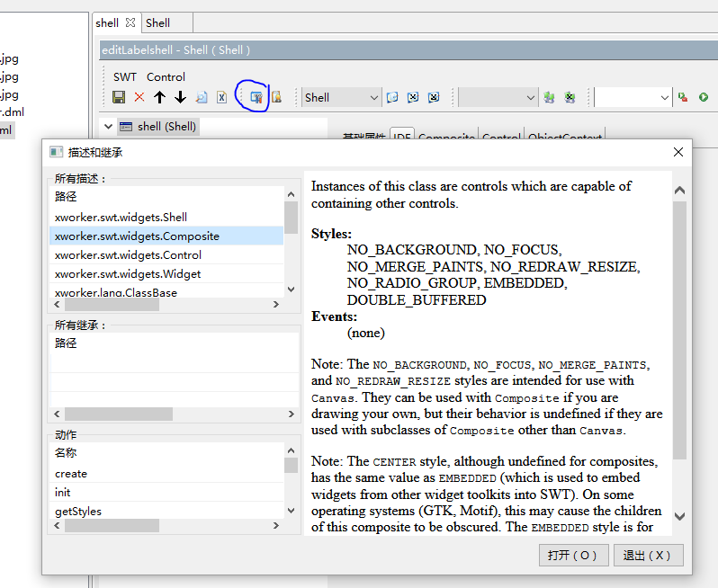Image resolution: width=718 pixels, height=588 pixels.
Task: Click right arrow of 动作 horizontal scrollbar
Action: click(276, 526)
